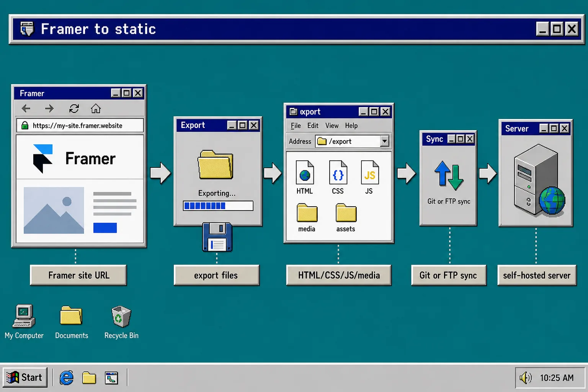This screenshot has height=392, width=588.
Task: Click the Framer logo on the page
Action: click(x=42, y=158)
